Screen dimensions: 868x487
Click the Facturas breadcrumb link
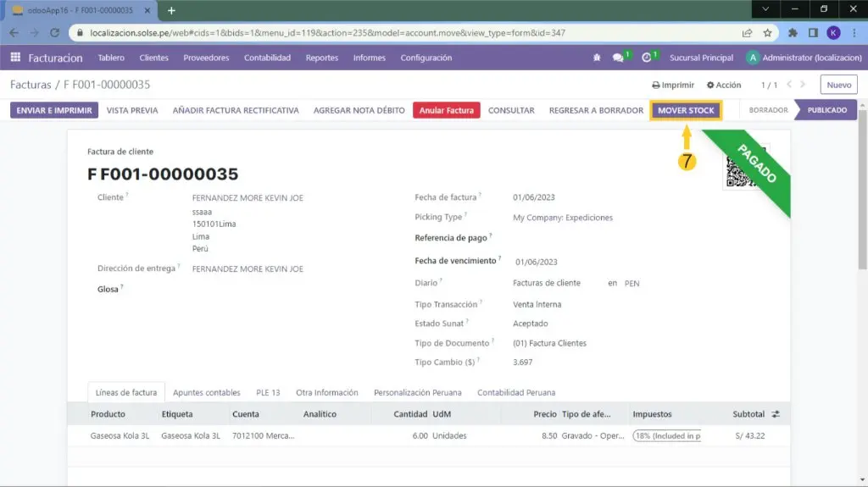tap(31, 86)
